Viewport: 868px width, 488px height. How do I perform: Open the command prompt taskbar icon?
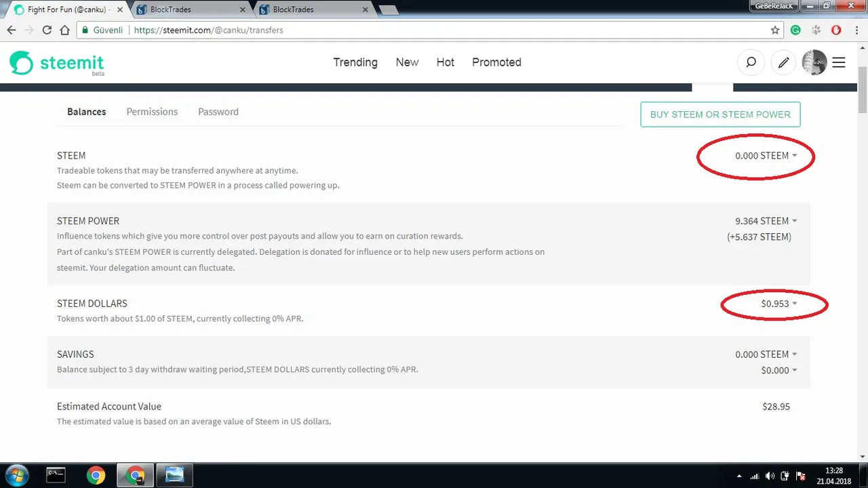(x=56, y=475)
